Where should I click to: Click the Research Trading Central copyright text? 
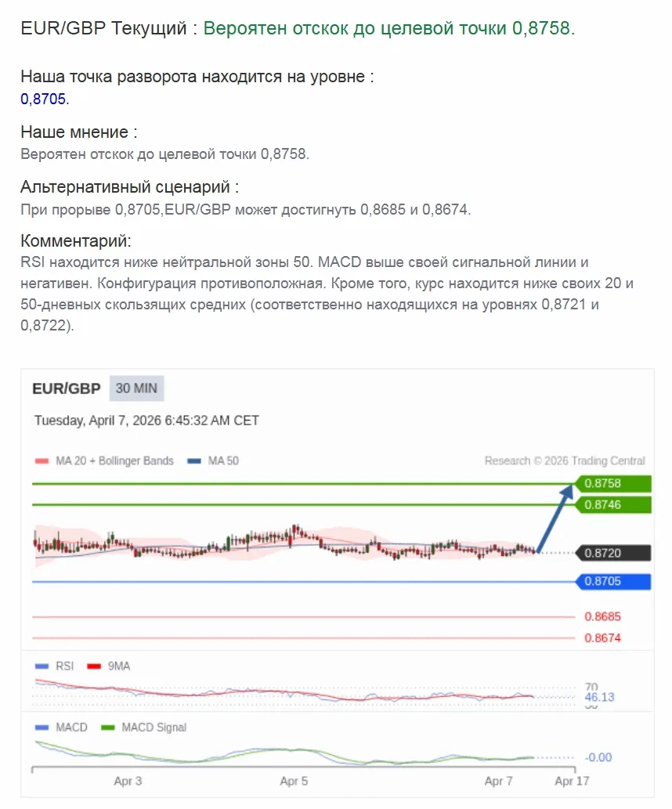pos(565,460)
